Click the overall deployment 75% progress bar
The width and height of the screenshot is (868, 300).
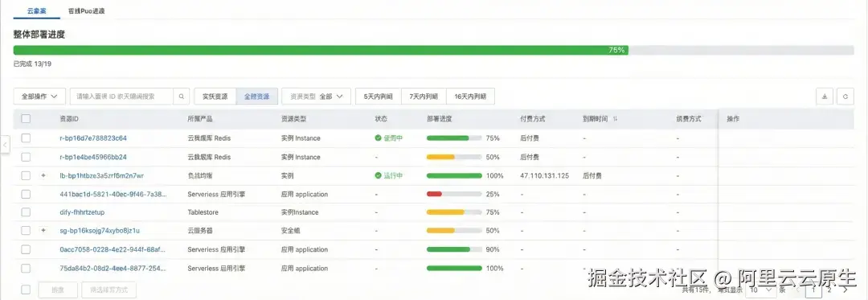click(433, 50)
